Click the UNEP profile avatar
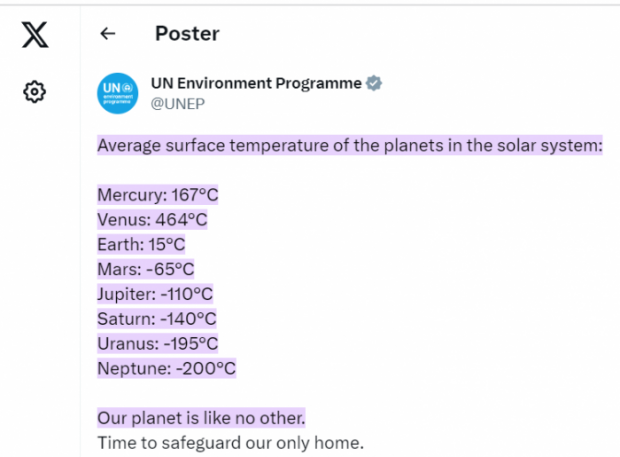 point(117,93)
